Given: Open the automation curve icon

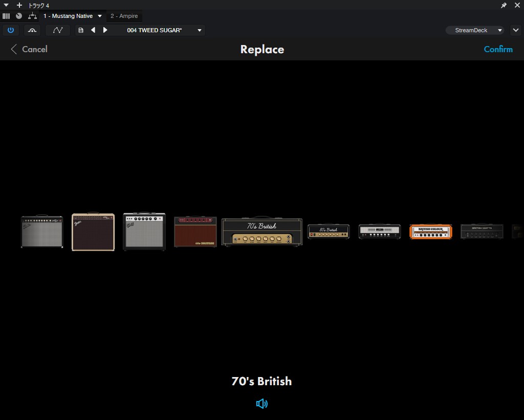Looking at the screenshot, I should point(58,30).
